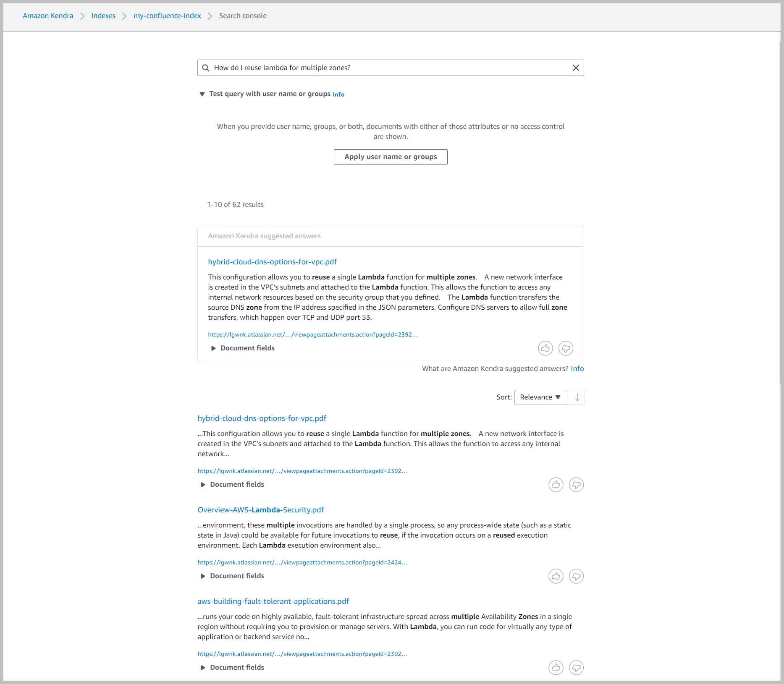This screenshot has width=784, height=684.
Task: Toggle sort direction arrow button
Action: coord(577,397)
